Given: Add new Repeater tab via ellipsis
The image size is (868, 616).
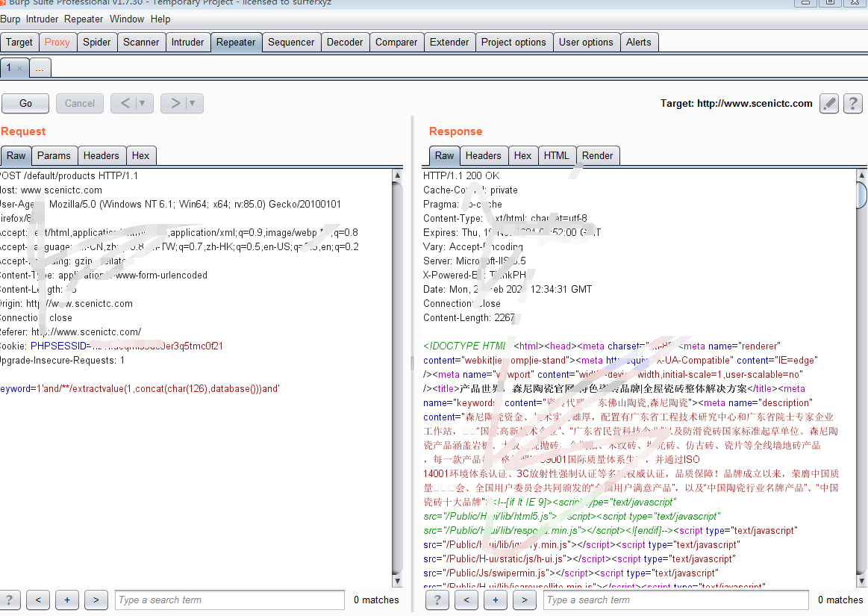Looking at the screenshot, I should click(x=40, y=69).
